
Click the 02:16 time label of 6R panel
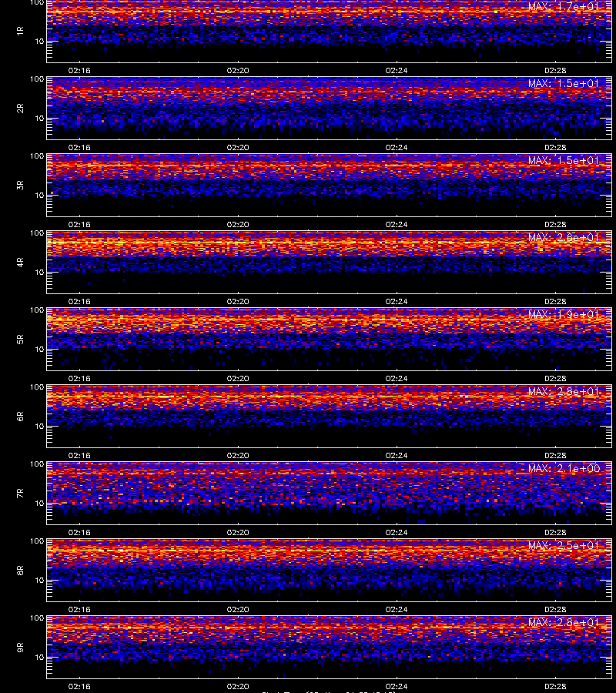tap(79, 455)
